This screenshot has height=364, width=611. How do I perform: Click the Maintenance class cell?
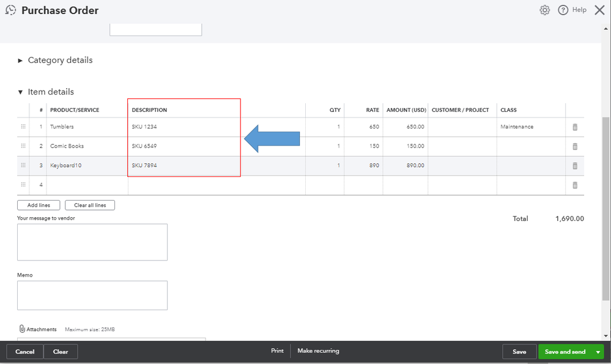(531, 127)
